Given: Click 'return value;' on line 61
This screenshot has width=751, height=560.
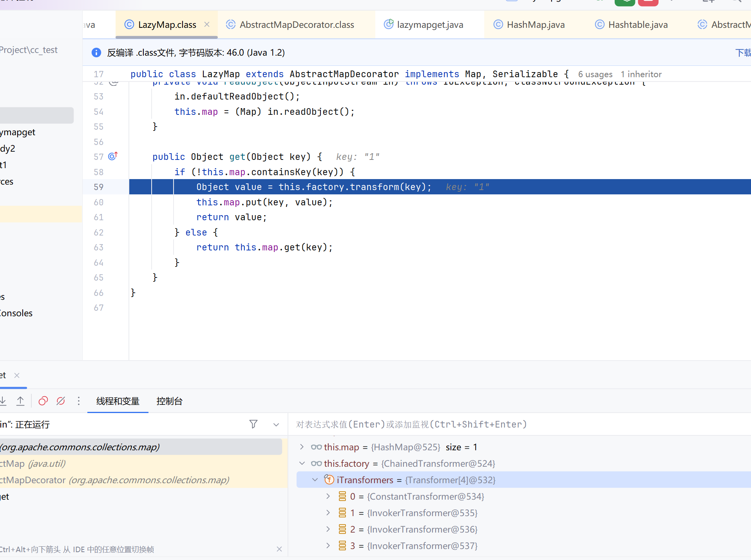Looking at the screenshot, I should coord(232,217).
